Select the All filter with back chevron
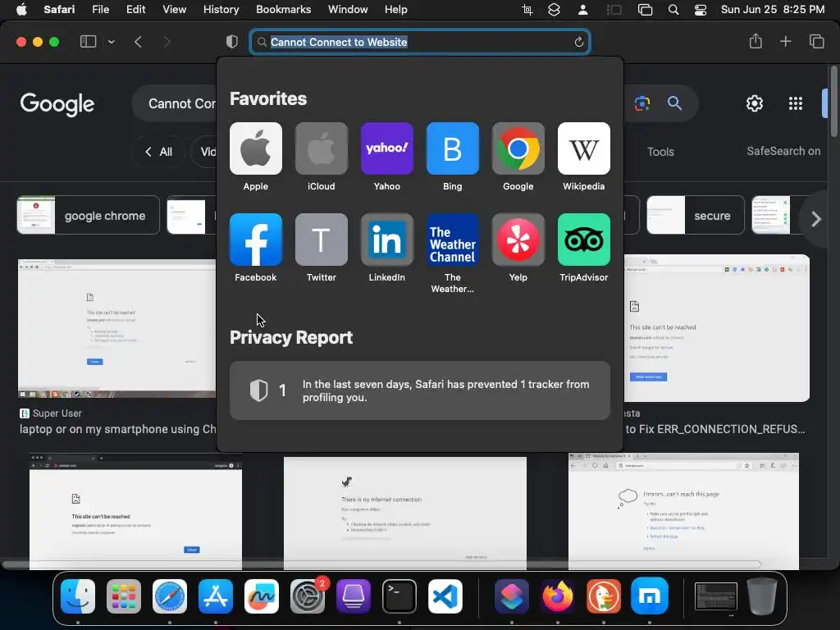The width and height of the screenshot is (840, 630). [158, 152]
